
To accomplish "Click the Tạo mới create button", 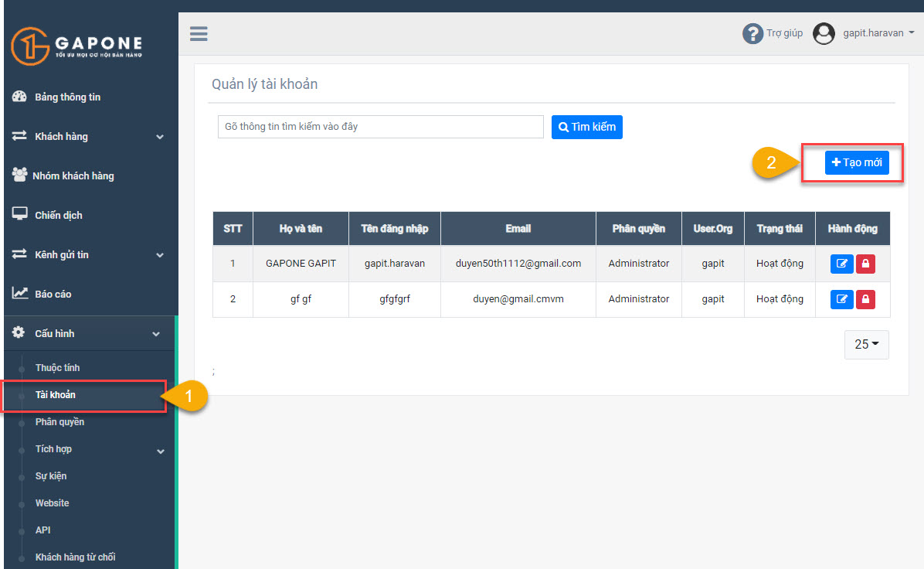I will [x=857, y=163].
